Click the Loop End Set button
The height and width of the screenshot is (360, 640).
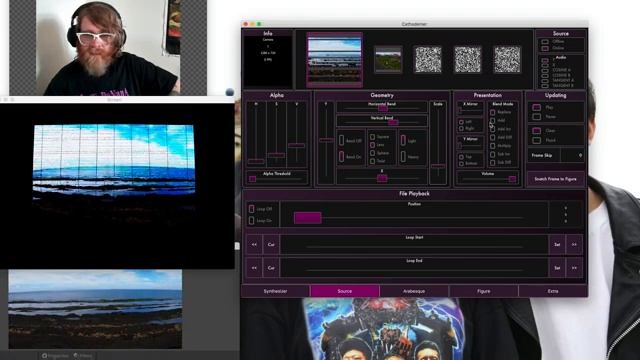click(x=557, y=268)
